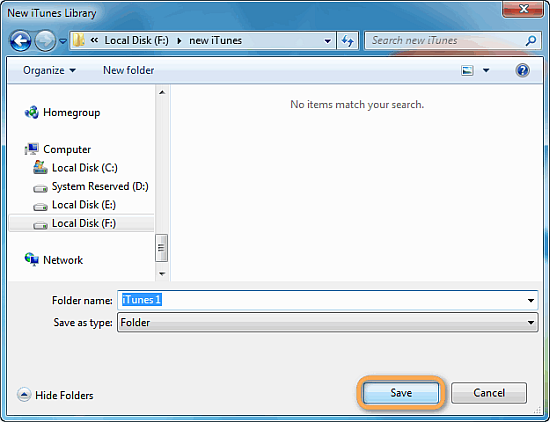Viewport: 550px width, 422px height.
Task: Click the navigation pane scroll down arrow
Action: tap(162, 274)
